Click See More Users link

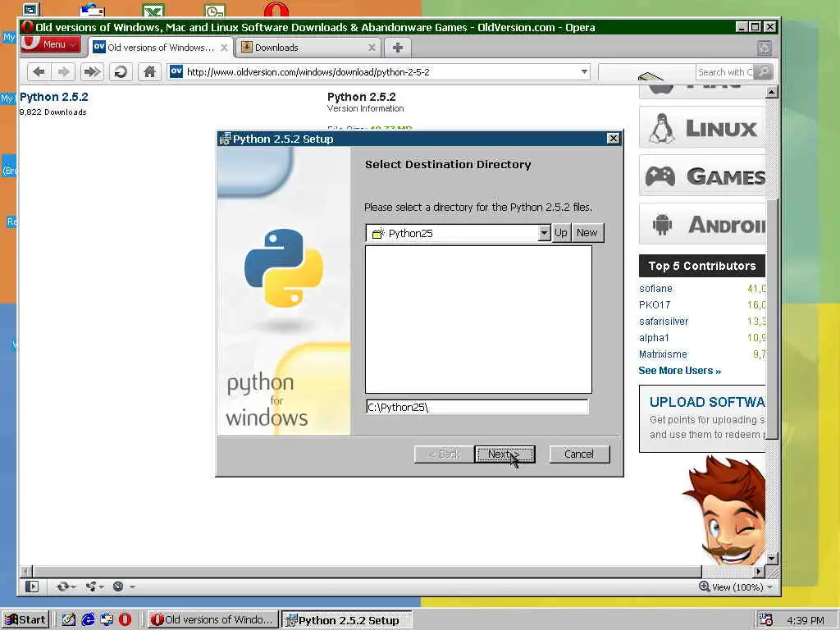coord(679,371)
